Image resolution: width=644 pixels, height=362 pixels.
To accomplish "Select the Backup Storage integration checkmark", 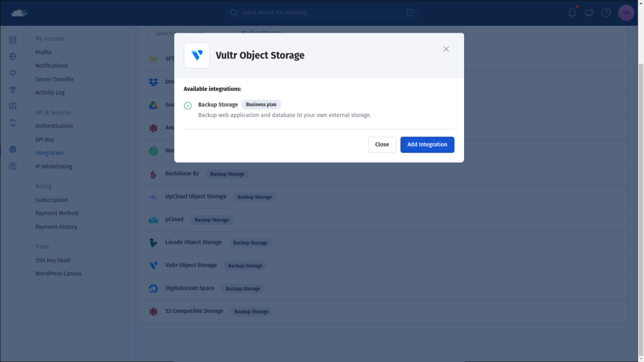I will 187,106.
